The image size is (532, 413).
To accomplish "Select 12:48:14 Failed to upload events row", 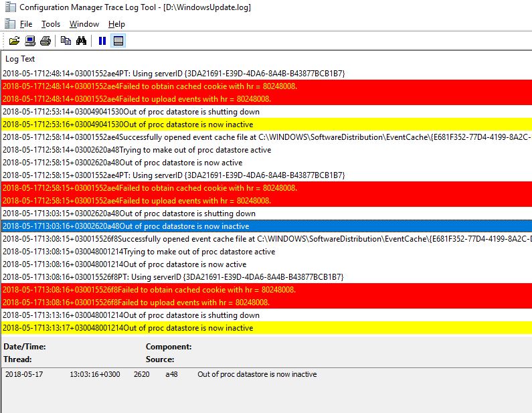I will (x=266, y=99).
